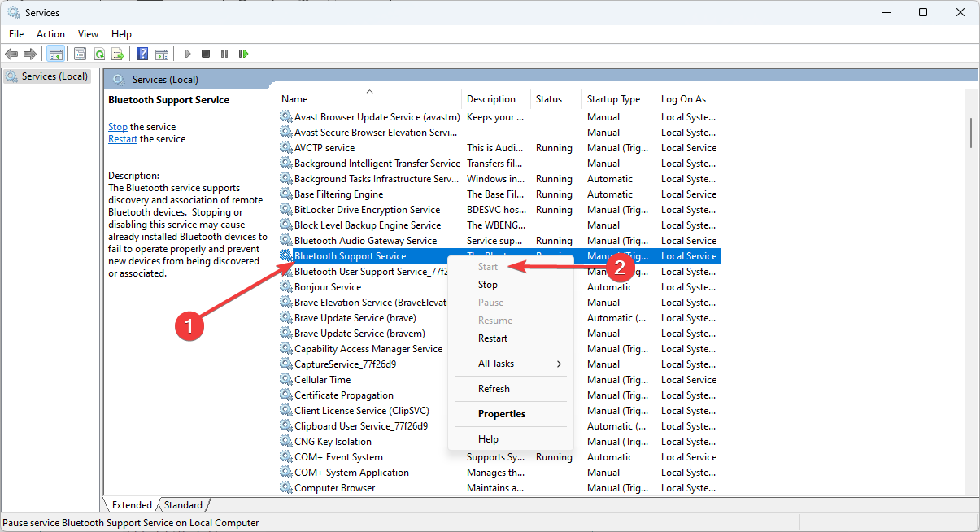Viewport: 980px width, 532px height.
Task: Click the Pause Service toolbar icon
Action: click(224, 54)
